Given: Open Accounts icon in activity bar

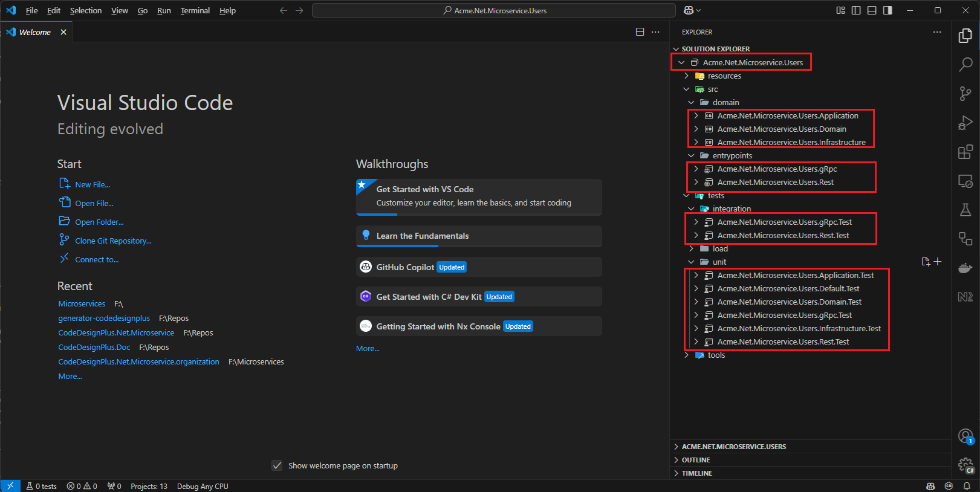Looking at the screenshot, I should [965, 436].
